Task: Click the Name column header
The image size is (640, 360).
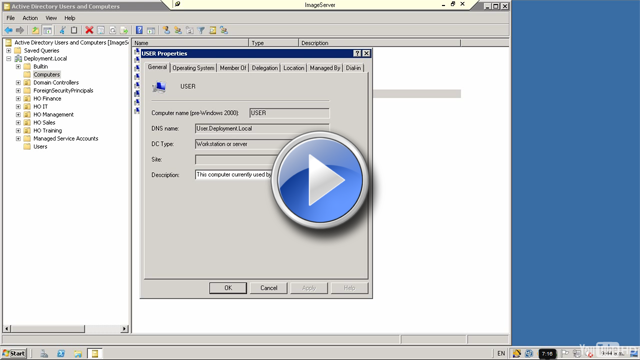Action: click(190, 43)
